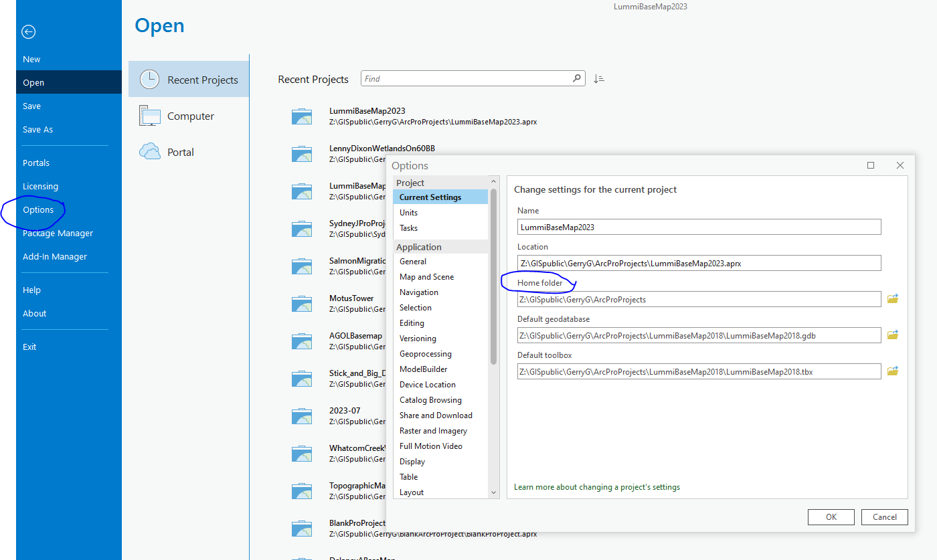Viewport: 937px width, 560px height.
Task: Maximize the Options dialog
Action: pos(871,165)
